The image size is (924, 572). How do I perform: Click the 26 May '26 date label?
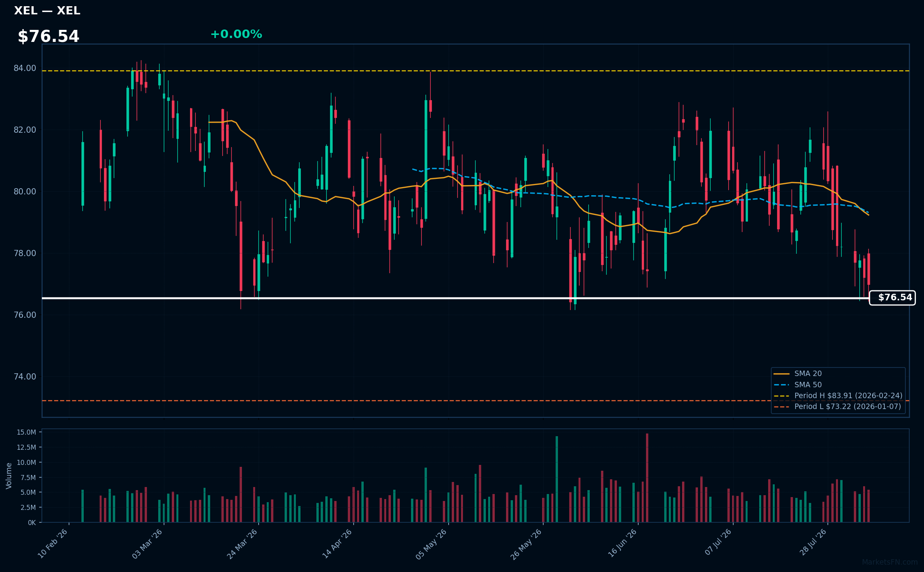click(x=526, y=544)
